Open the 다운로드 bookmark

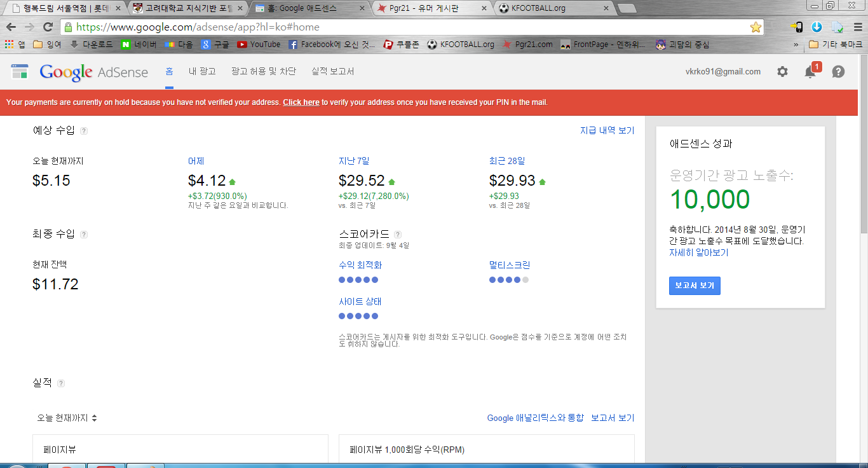[x=91, y=45]
